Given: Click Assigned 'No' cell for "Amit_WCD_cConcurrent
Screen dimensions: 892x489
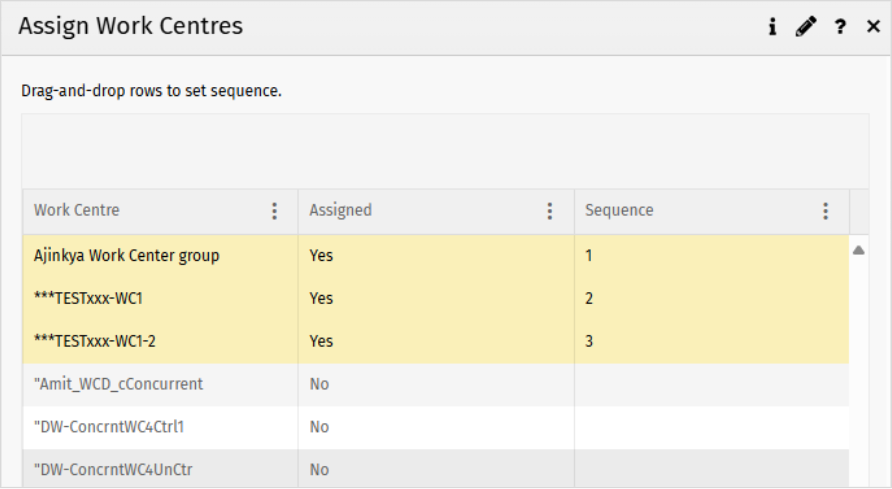Looking at the screenshot, I should pyautogui.click(x=320, y=384).
